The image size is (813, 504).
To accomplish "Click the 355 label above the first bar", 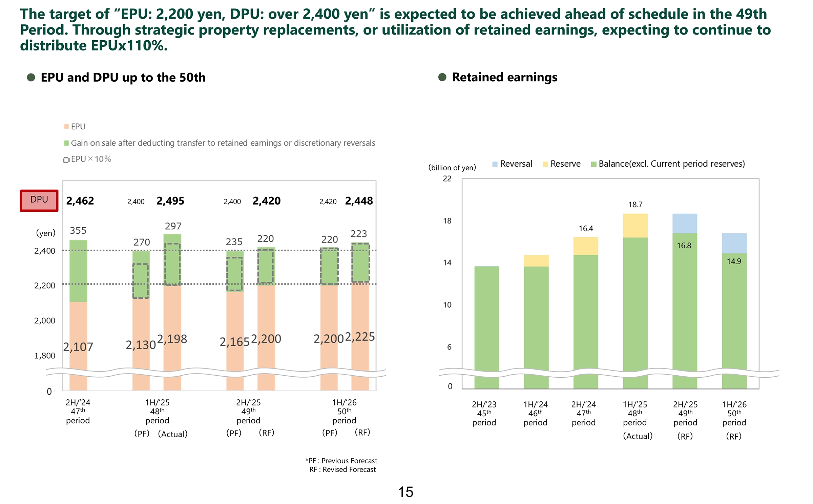I will coord(78,230).
